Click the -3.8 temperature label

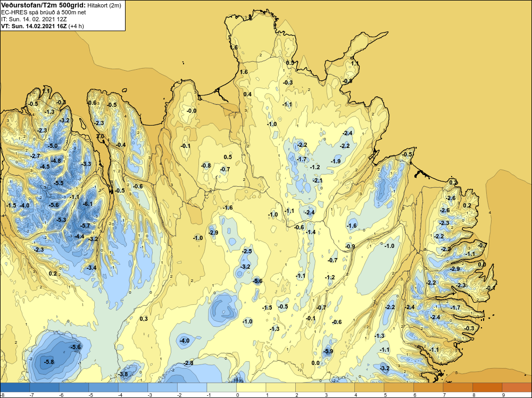(x=123, y=374)
